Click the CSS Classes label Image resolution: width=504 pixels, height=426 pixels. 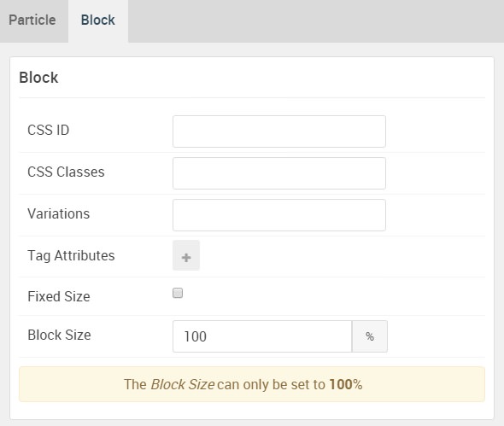(67, 172)
